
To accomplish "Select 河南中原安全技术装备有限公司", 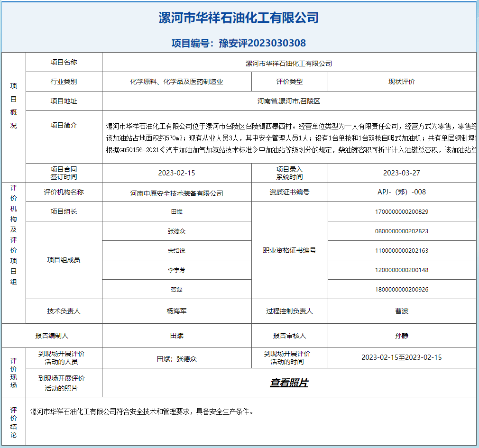I will click(x=176, y=193).
